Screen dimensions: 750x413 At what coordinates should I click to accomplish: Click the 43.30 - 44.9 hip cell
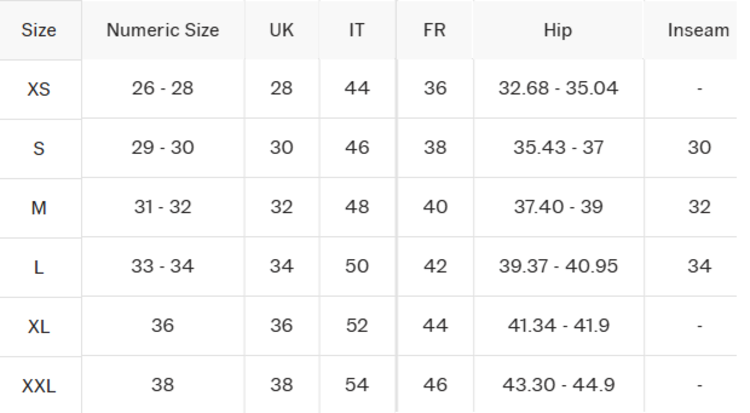(x=558, y=384)
